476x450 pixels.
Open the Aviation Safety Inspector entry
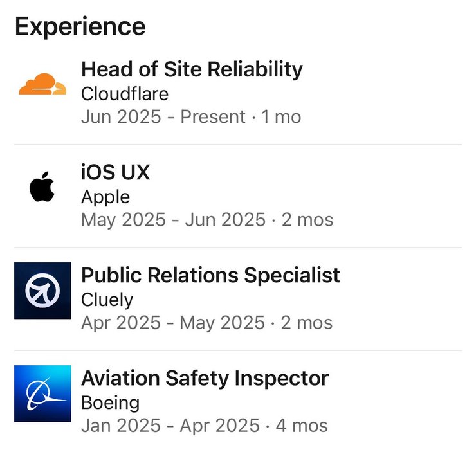pyautogui.click(x=205, y=378)
